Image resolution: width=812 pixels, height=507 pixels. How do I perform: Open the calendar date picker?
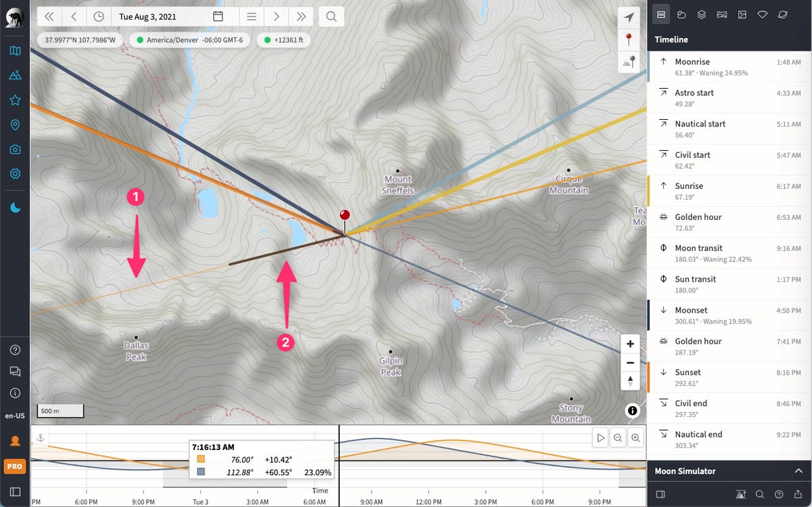click(218, 16)
